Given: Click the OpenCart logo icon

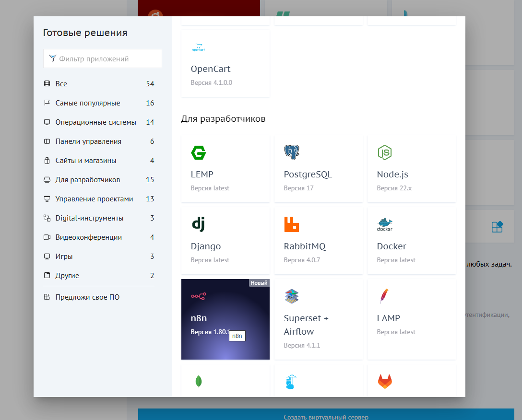Looking at the screenshot, I should tap(199, 47).
